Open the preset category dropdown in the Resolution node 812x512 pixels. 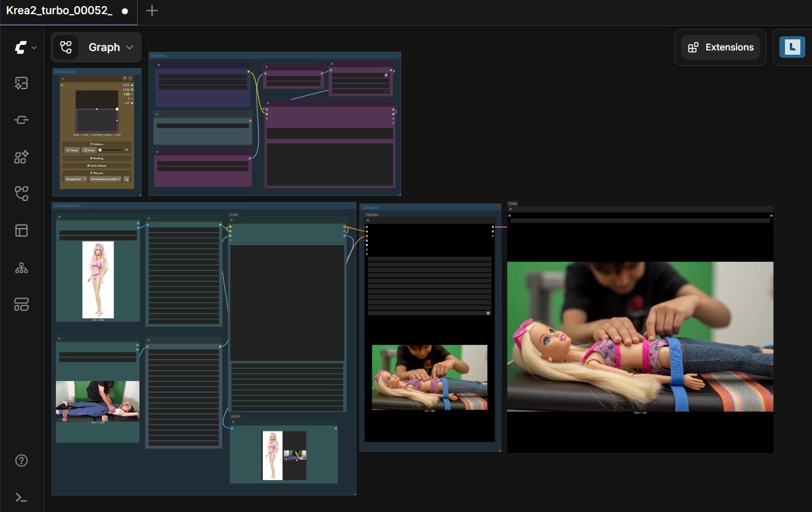point(76,179)
